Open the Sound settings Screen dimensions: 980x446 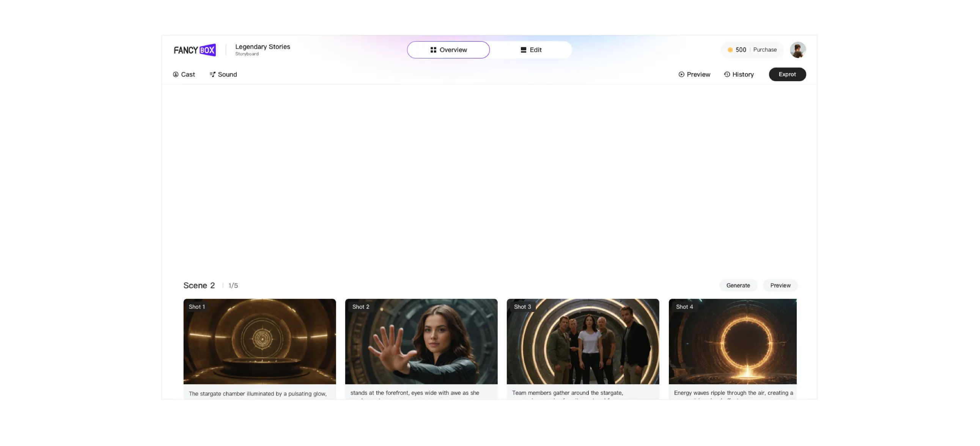tap(223, 75)
